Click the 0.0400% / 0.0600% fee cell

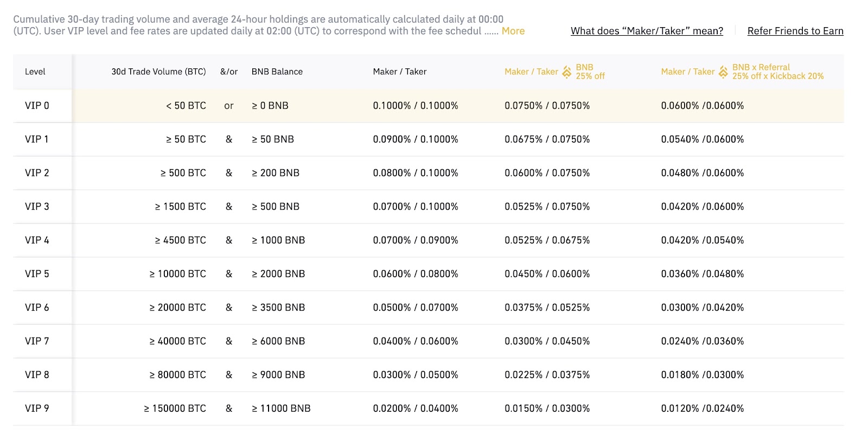tap(416, 341)
